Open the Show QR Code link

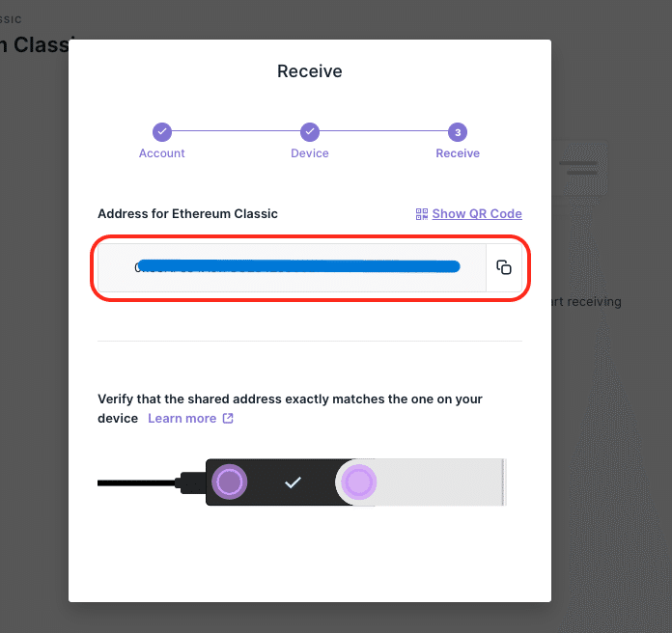477,214
